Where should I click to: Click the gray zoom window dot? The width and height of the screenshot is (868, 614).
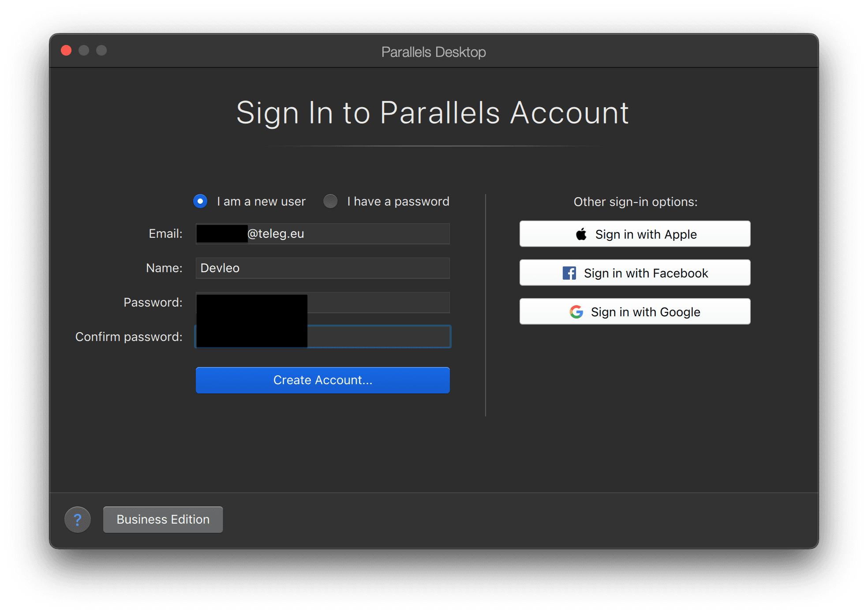tap(101, 50)
